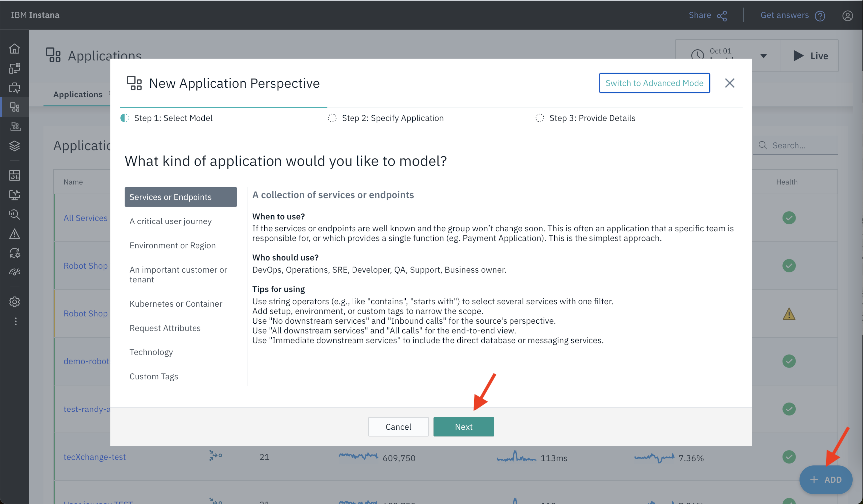
Task: Open Synthetic Monitoring from the sidebar
Action: (14, 88)
